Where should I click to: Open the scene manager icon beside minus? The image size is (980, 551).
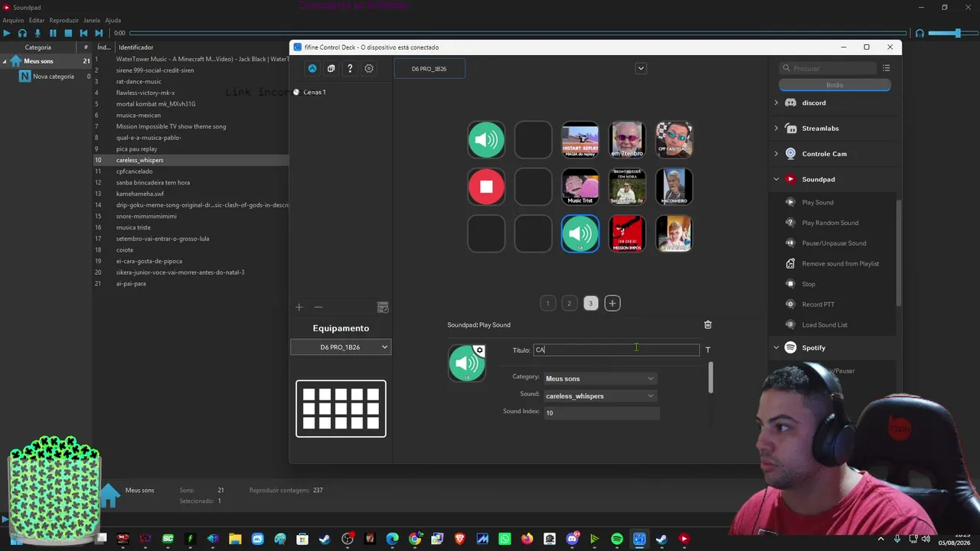pyautogui.click(x=383, y=308)
